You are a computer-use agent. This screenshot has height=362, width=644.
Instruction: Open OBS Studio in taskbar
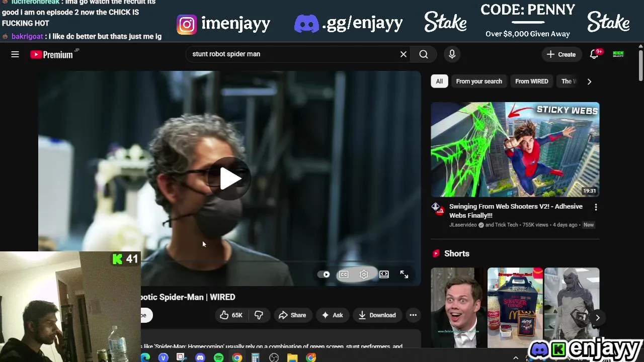274,357
